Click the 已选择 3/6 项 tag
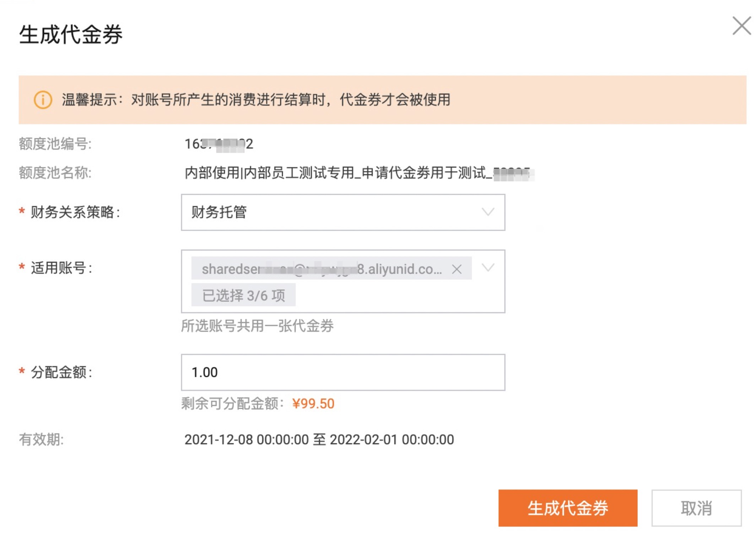Viewport: 756px width, 541px height. click(x=243, y=295)
